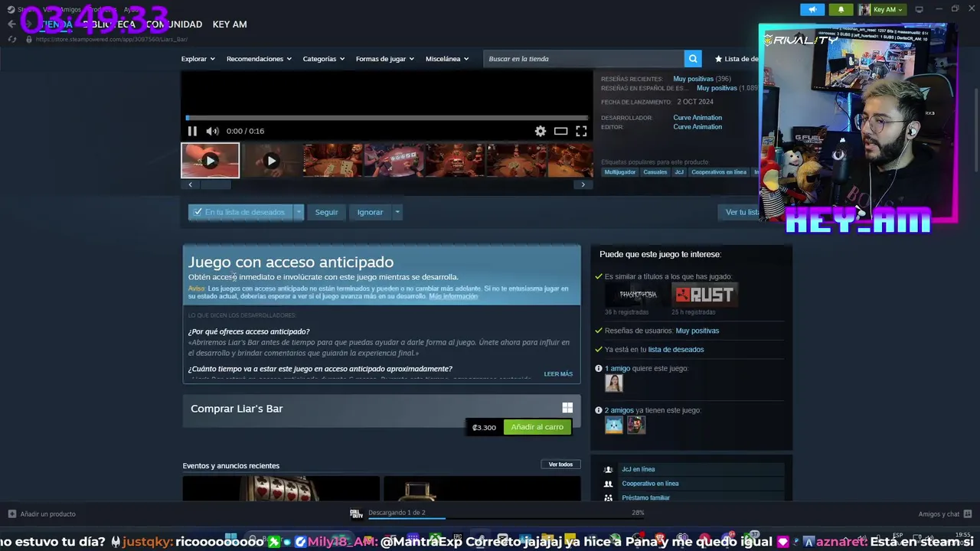The height and width of the screenshot is (551, 980).
Task: Open the Explorar dropdown menu
Action: (x=198, y=59)
